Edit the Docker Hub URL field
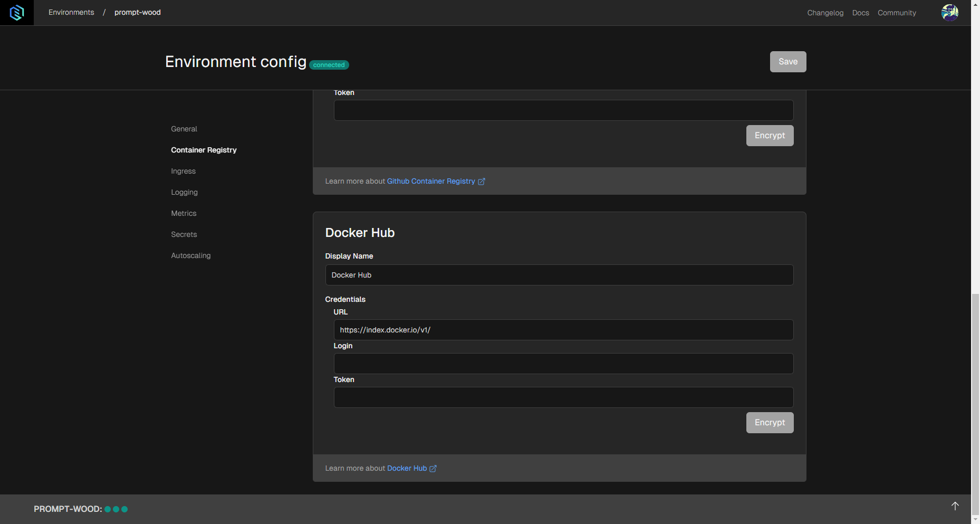The width and height of the screenshot is (980, 524). (x=563, y=330)
